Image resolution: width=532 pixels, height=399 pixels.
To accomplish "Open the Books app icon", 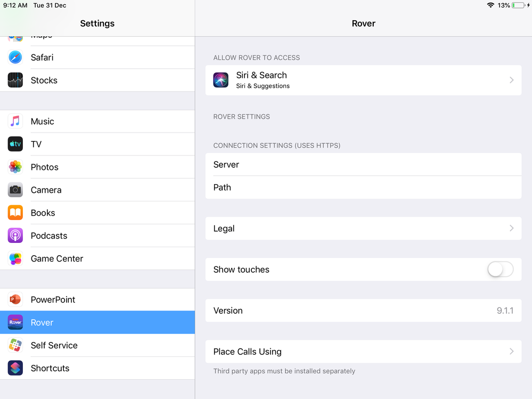I will click(15, 213).
